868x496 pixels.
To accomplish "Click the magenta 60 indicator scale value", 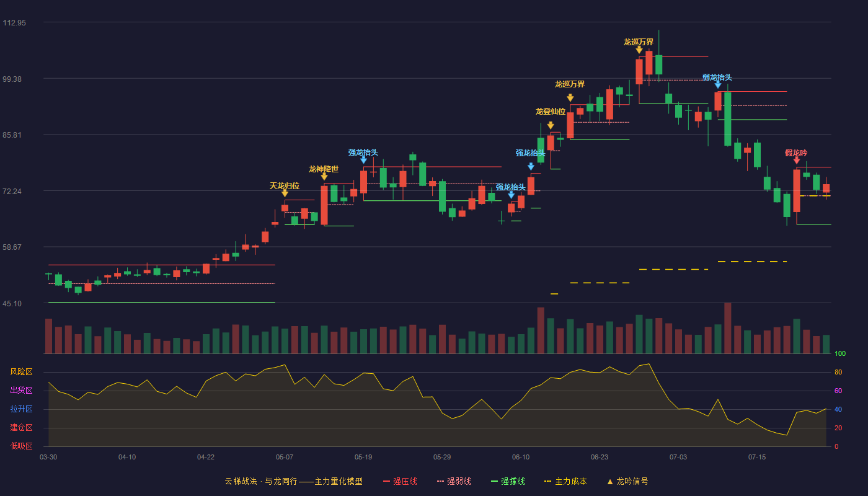I will click(x=838, y=391).
